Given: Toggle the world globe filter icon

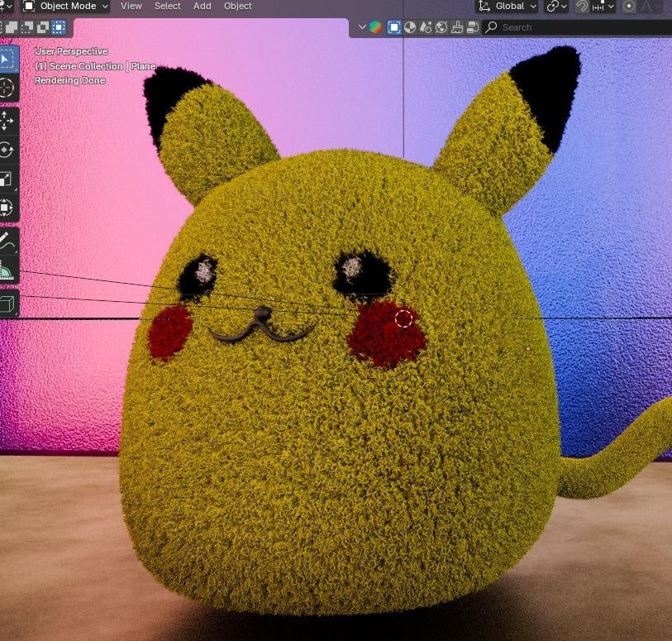Looking at the screenshot, I should (441, 27).
